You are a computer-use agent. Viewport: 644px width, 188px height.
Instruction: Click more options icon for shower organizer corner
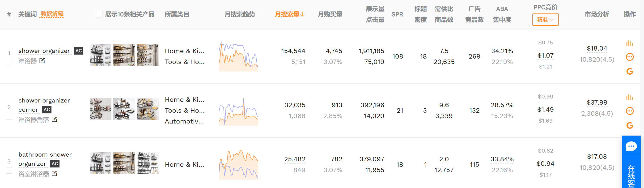[630, 111]
